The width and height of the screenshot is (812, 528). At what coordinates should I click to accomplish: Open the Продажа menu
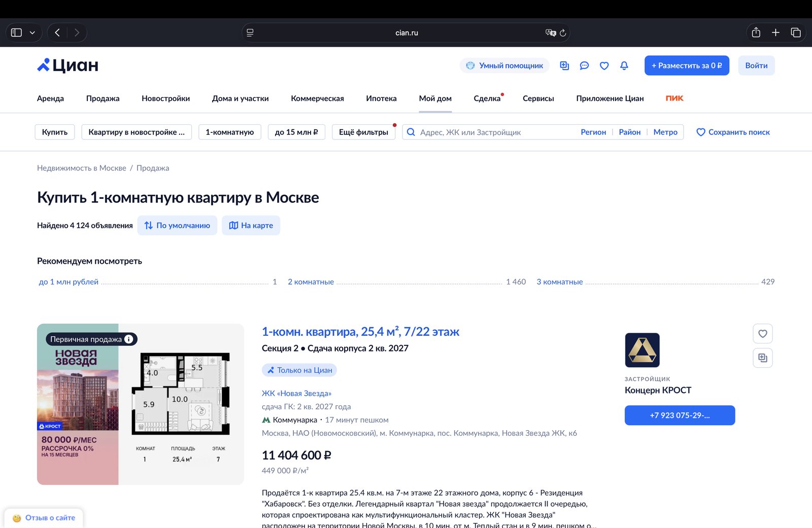click(x=103, y=98)
